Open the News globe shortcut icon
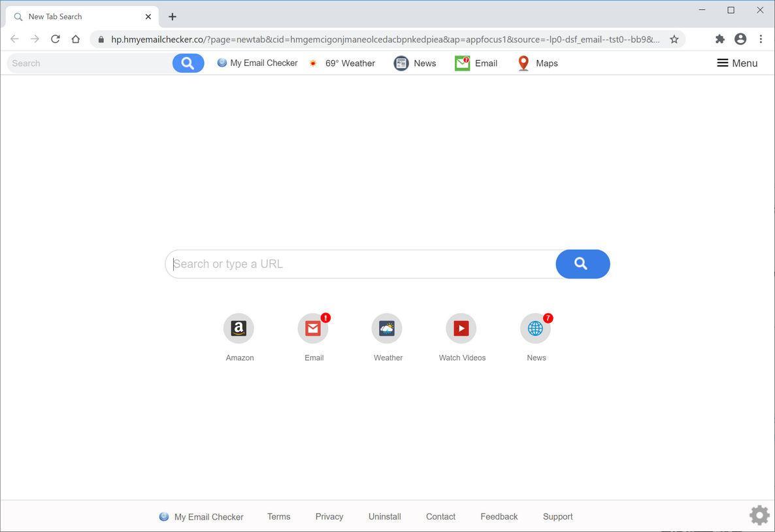This screenshot has width=775, height=532. coord(535,328)
